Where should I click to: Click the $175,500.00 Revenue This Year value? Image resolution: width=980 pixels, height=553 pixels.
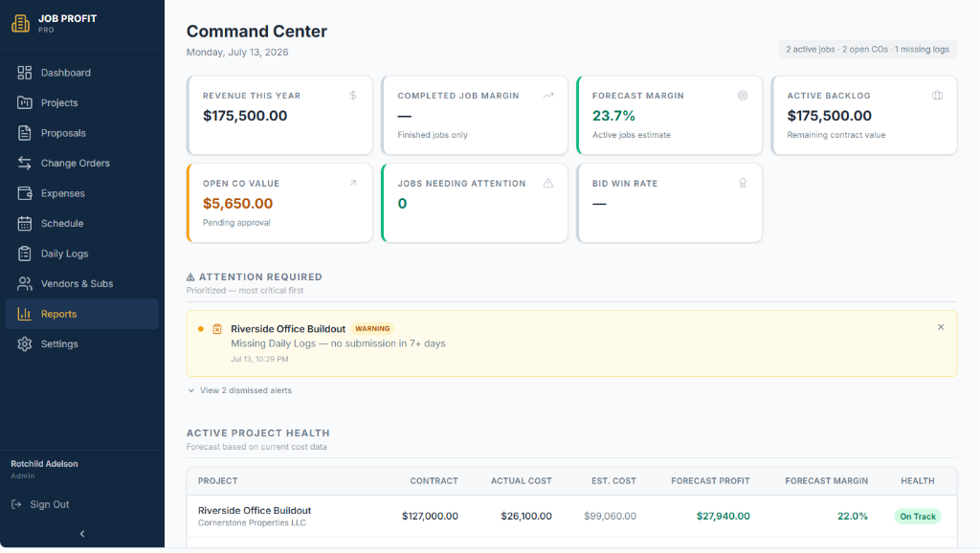[245, 116]
